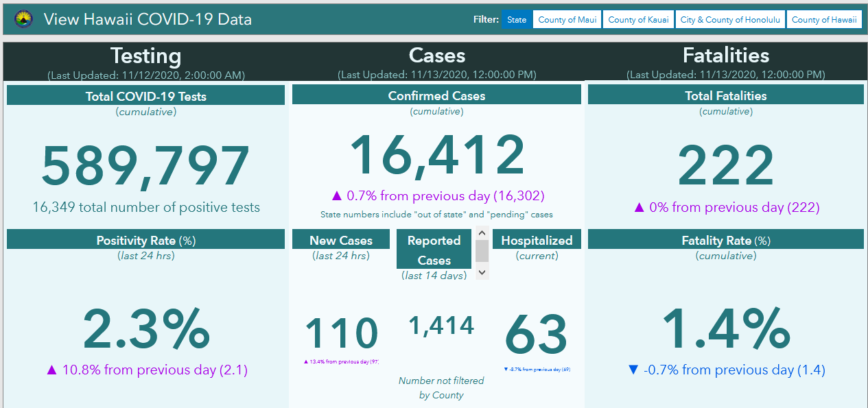Click the Reported Cases scrollbar thumb
This screenshot has height=408, width=868.
pos(482,251)
